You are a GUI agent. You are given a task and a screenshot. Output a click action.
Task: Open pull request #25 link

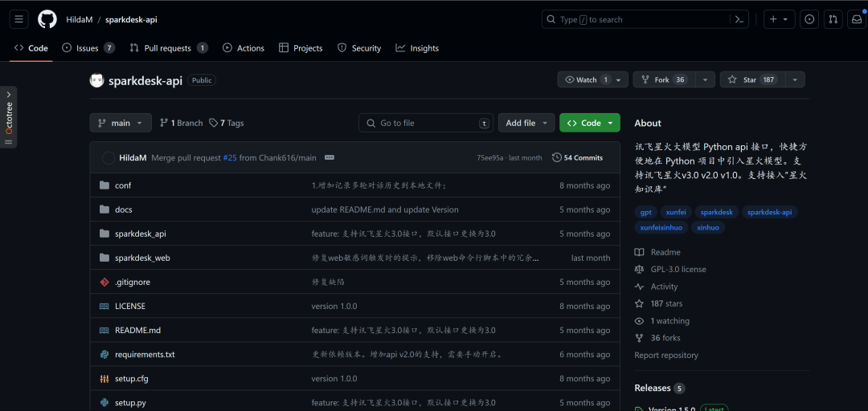(230, 157)
